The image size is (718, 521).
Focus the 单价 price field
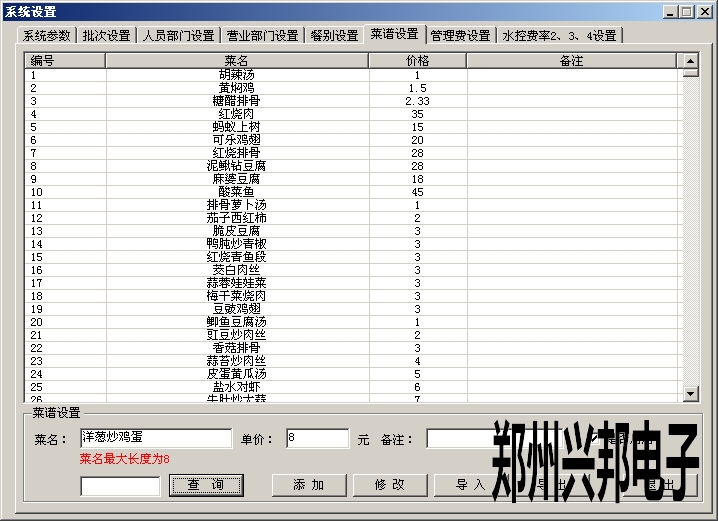point(317,438)
